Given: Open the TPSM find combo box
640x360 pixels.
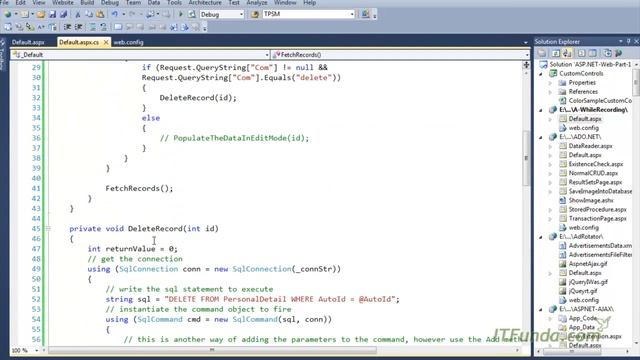Looking at the screenshot, I should pos(352,14).
